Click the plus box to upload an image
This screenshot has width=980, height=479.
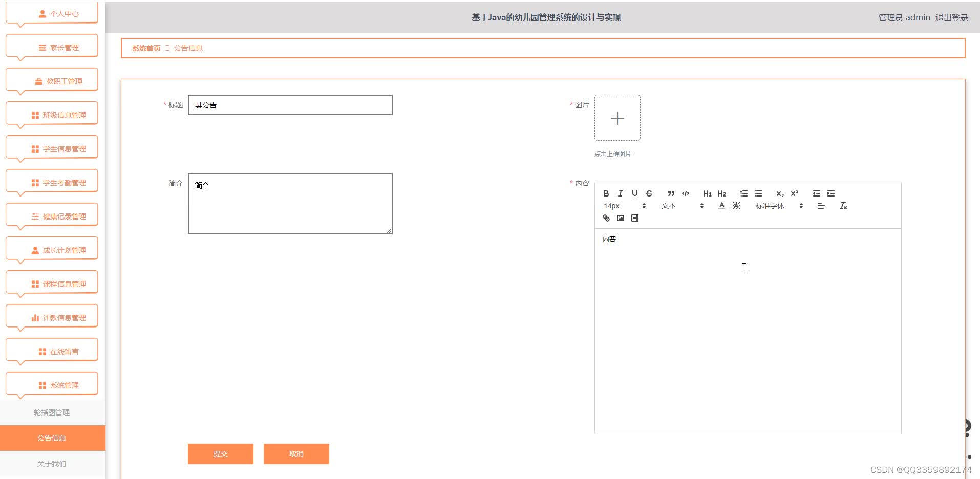tap(617, 118)
